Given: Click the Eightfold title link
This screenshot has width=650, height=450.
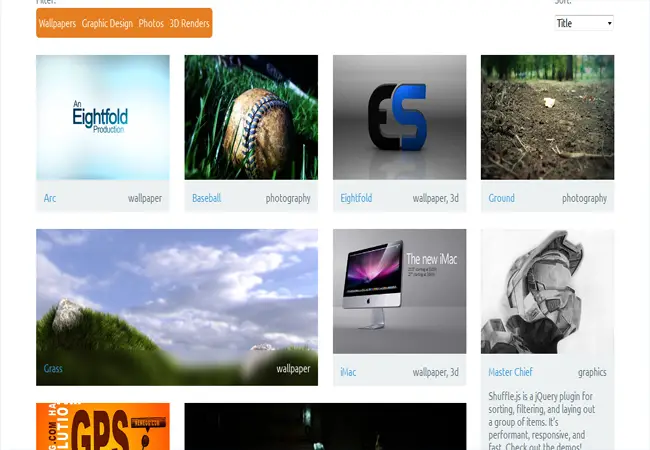Looking at the screenshot, I should click(x=356, y=198).
